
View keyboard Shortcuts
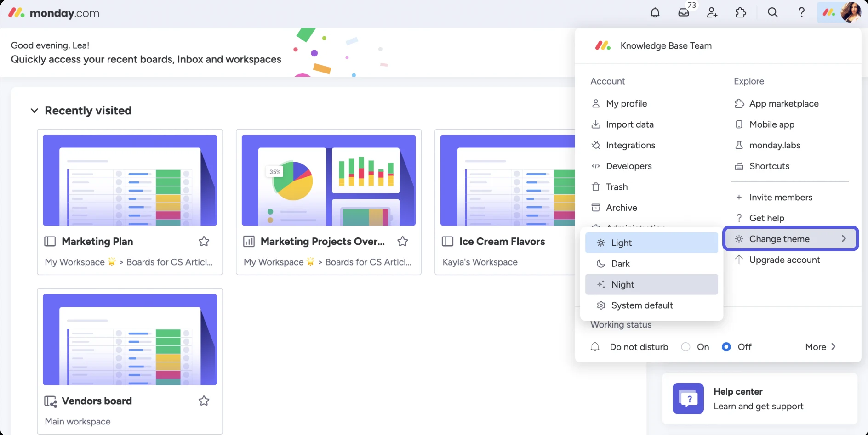(x=762, y=166)
